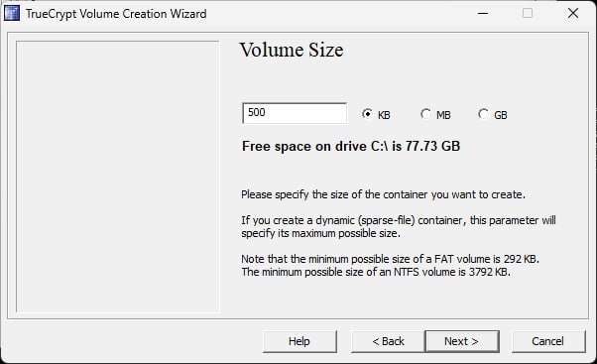Cancel the volume creation wizard
Viewport: 597px width, 364px height.
click(548, 341)
